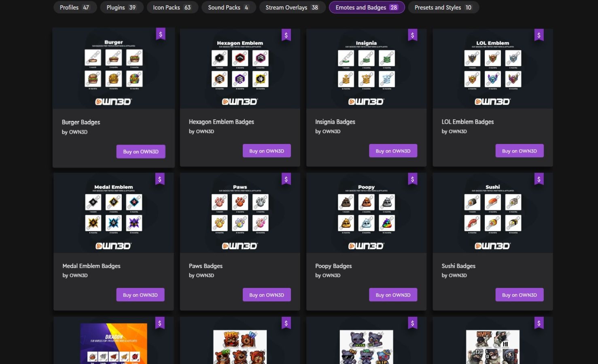Buy Medal Emblem Badges on OWN3D
Image resolution: width=598 pixels, height=364 pixels.
tap(140, 295)
